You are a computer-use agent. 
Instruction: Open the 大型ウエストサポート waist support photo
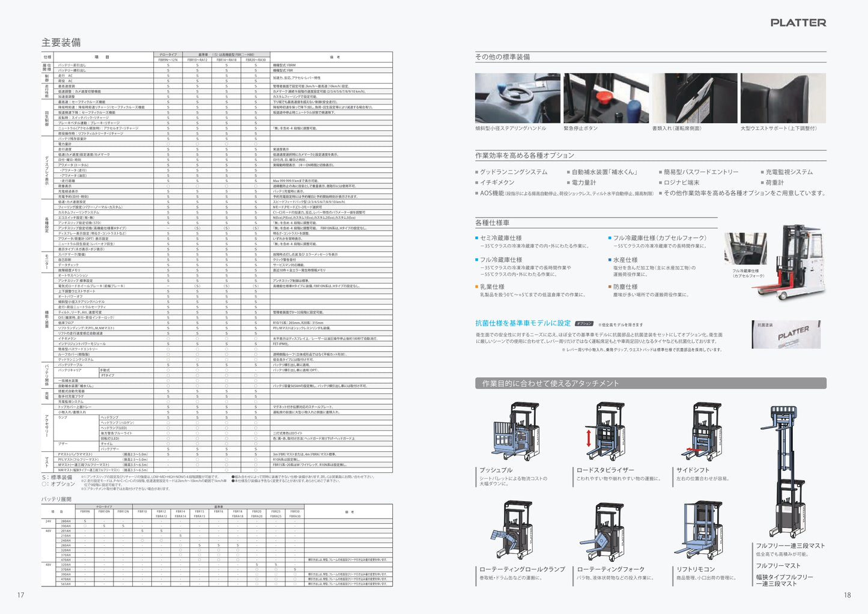point(783,98)
